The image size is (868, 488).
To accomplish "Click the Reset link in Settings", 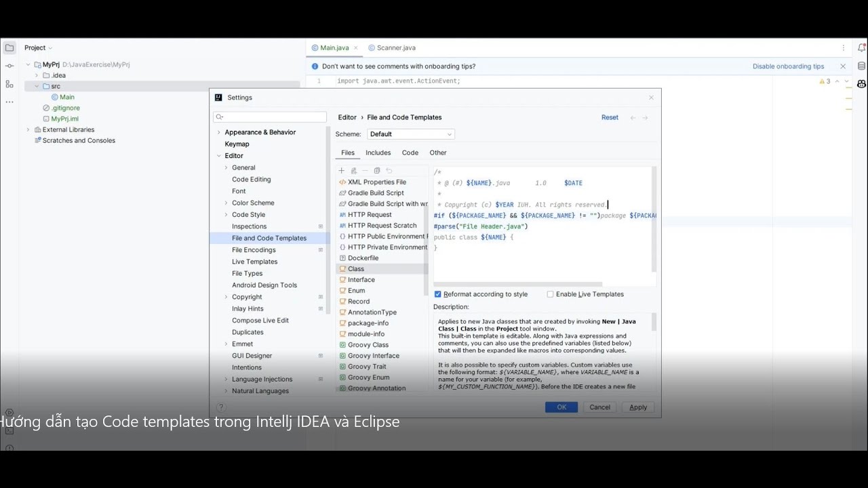I will (610, 118).
